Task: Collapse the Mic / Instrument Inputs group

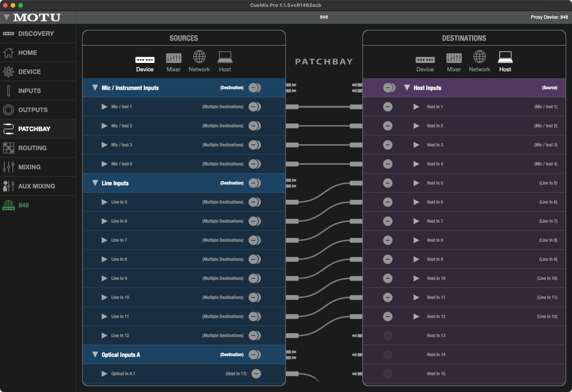Action: click(95, 88)
